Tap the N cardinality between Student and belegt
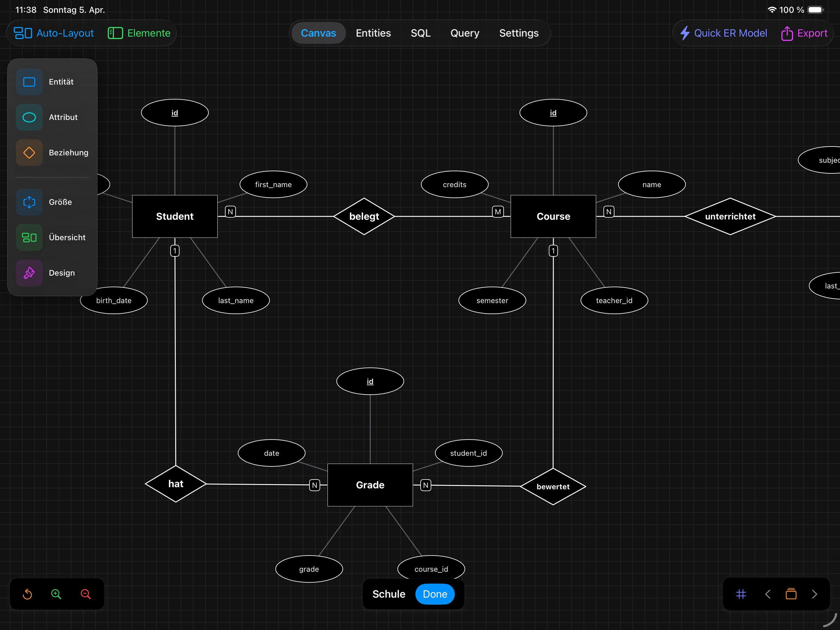 pyautogui.click(x=230, y=212)
